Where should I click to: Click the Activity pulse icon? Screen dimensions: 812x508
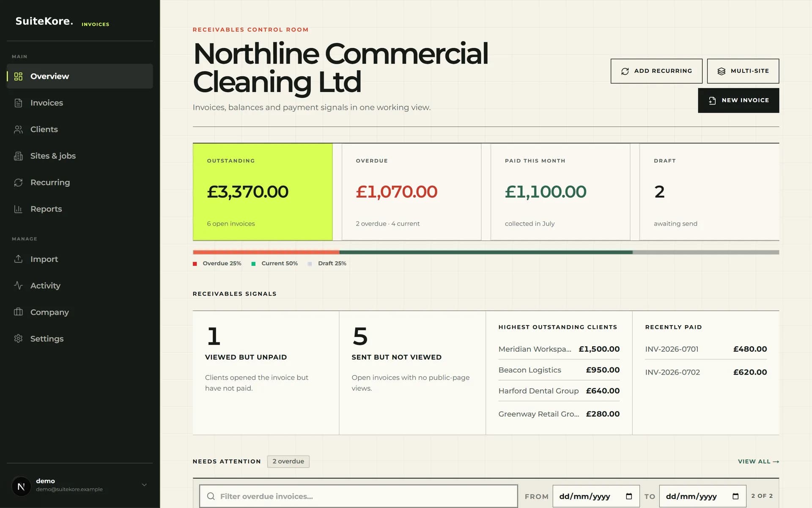tap(18, 285)
